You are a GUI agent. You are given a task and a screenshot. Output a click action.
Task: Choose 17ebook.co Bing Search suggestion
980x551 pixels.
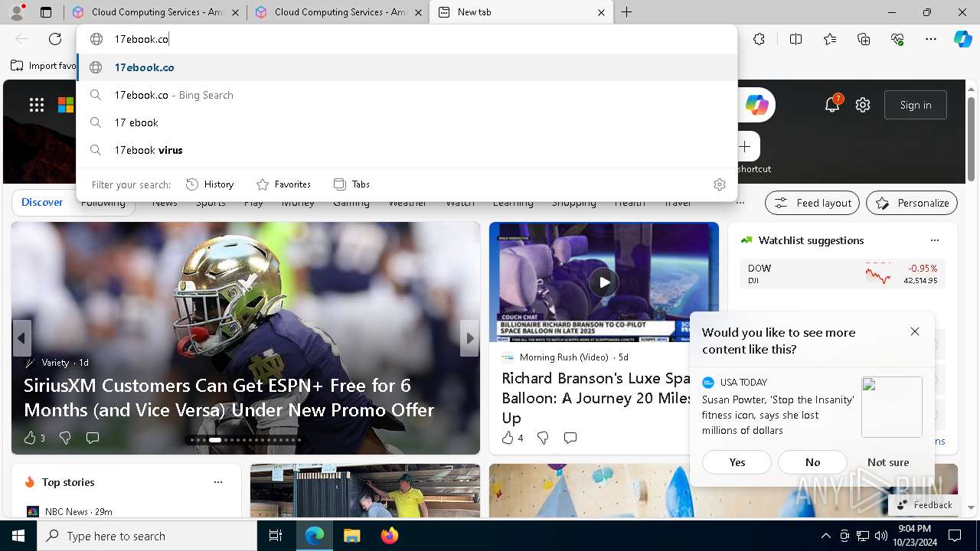click(407, 95)
